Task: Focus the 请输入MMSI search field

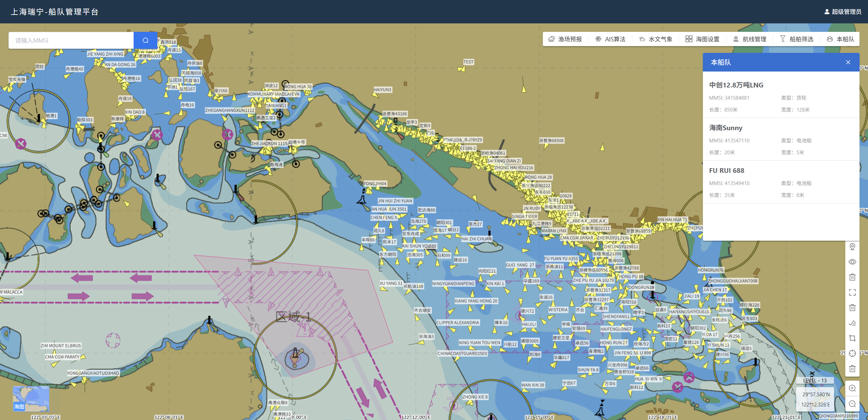Action: [71, 40]
